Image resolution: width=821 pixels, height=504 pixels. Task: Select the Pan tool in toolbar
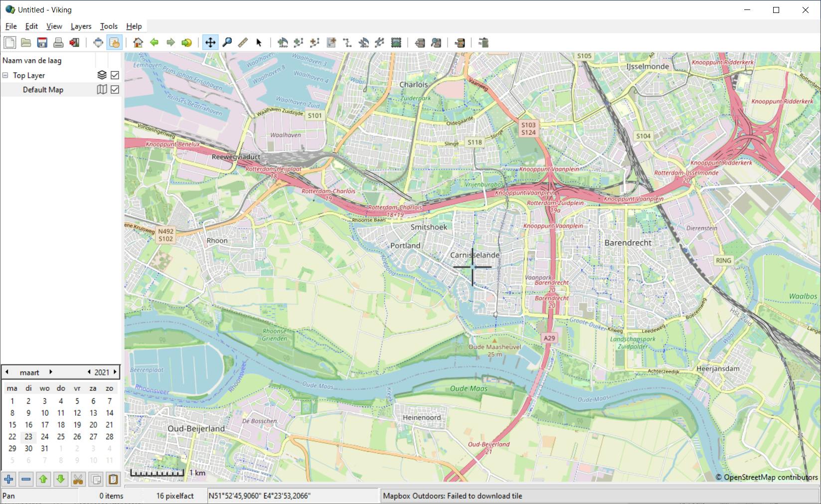[210, 43]
